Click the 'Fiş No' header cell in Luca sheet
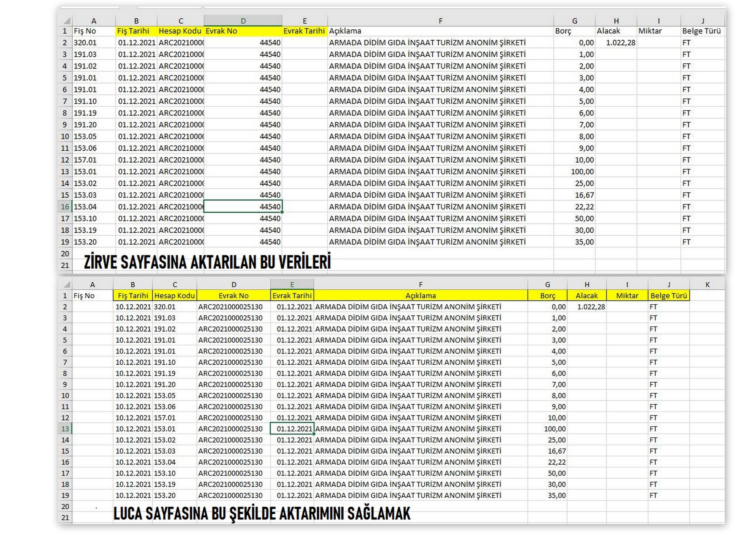This screenshot has height=535, width=756. (x=93, y=296)
